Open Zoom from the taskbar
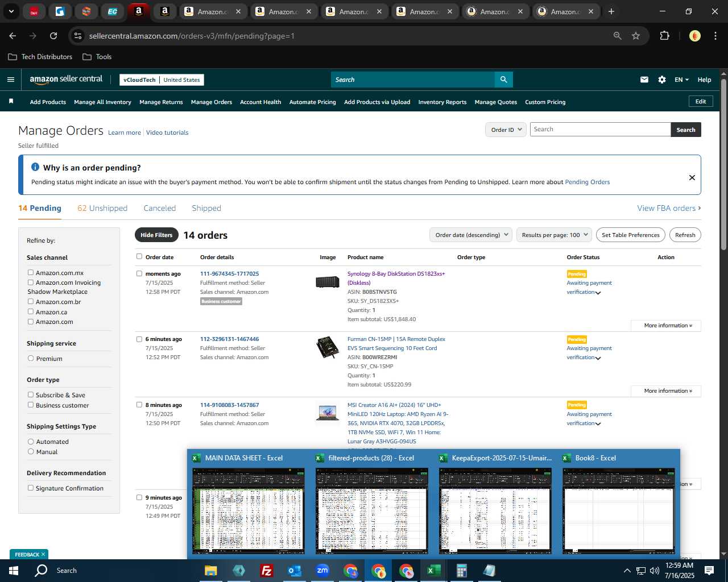Viewport: 728px width, 582px height. pos(322,571)
